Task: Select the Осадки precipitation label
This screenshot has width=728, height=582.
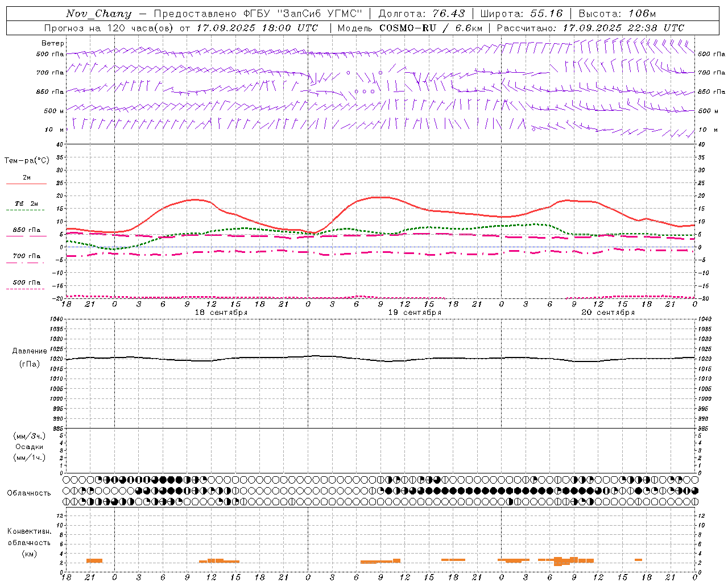Action: 30,447
